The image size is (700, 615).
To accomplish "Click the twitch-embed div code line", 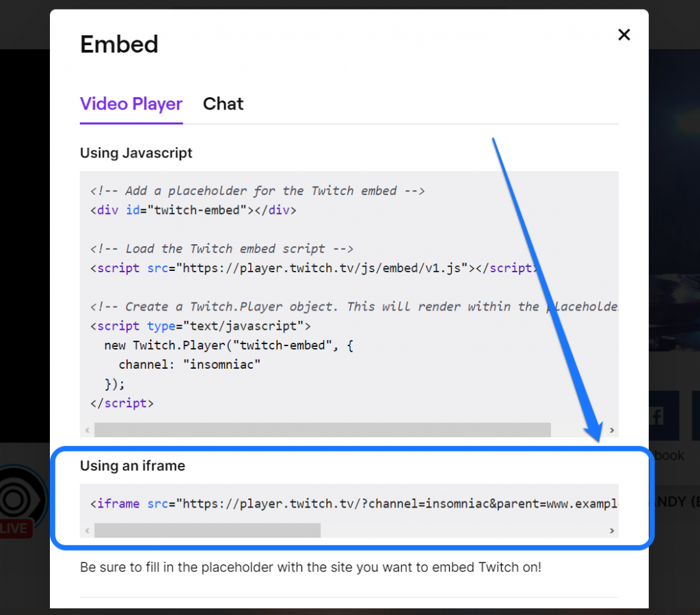I will pos(193,210).
